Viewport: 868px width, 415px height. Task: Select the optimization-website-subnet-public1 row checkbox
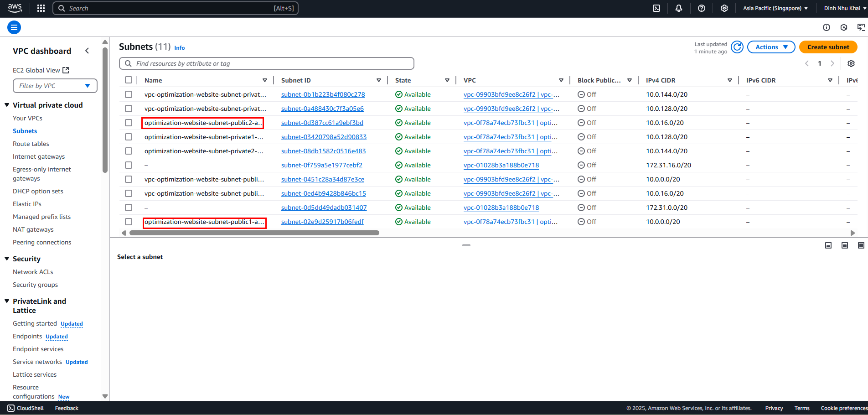(x=129, y=222)
